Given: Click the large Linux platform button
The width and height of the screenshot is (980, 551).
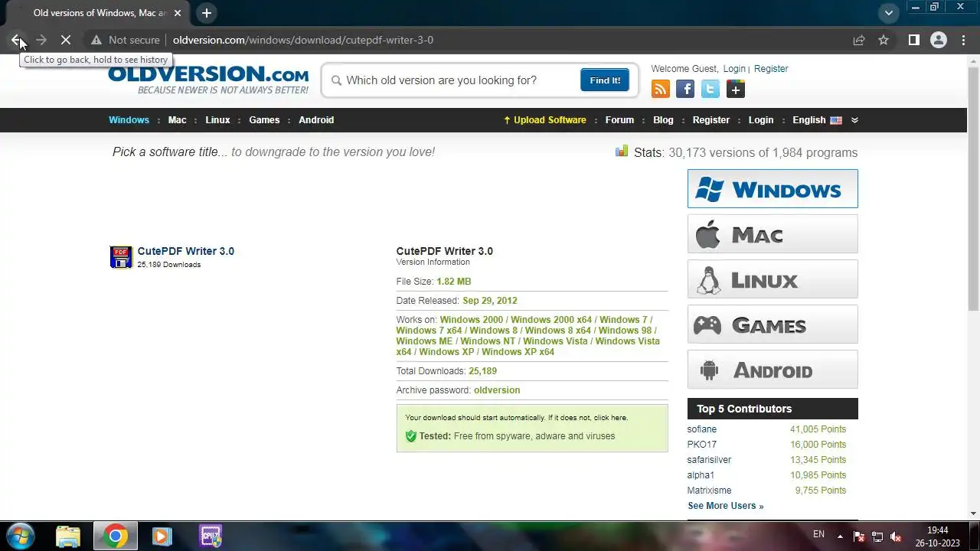Looking at the screenshot, I should pos(773,279).
